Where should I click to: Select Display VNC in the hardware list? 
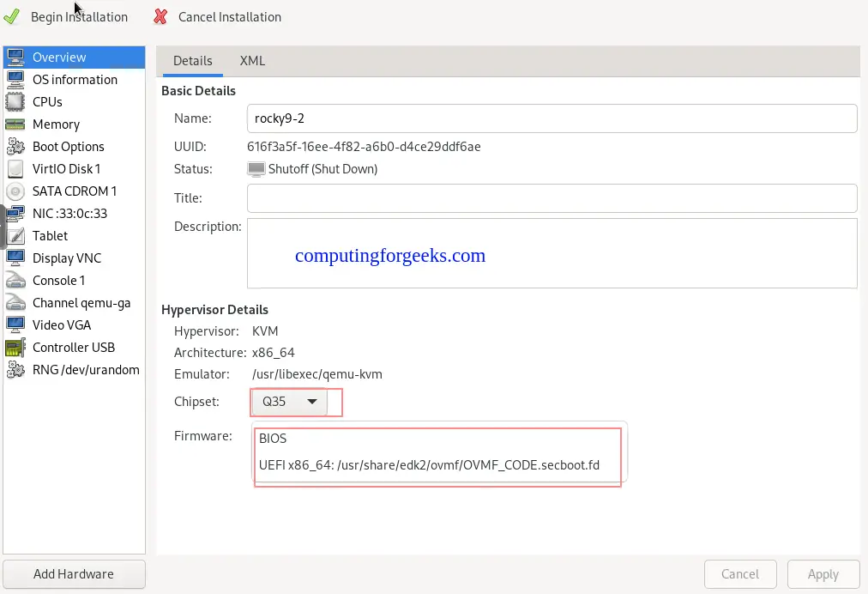(x=74, y=258)
